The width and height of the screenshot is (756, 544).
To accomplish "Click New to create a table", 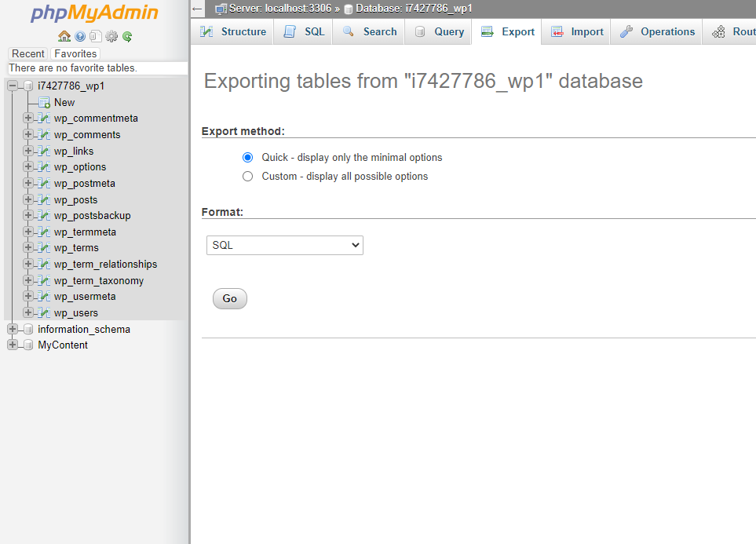I will click(x=64, y=102).
